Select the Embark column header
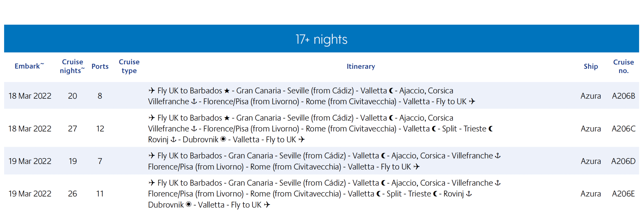 (29, 66)
